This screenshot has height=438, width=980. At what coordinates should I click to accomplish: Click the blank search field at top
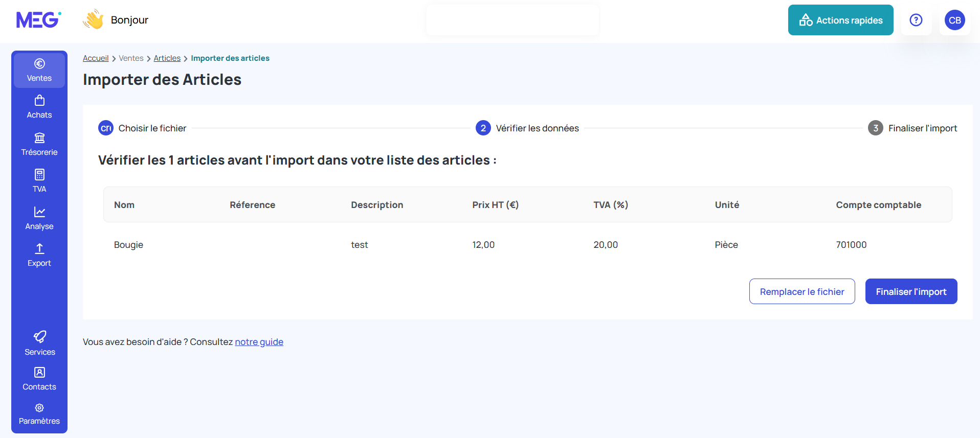coord(513,20)
